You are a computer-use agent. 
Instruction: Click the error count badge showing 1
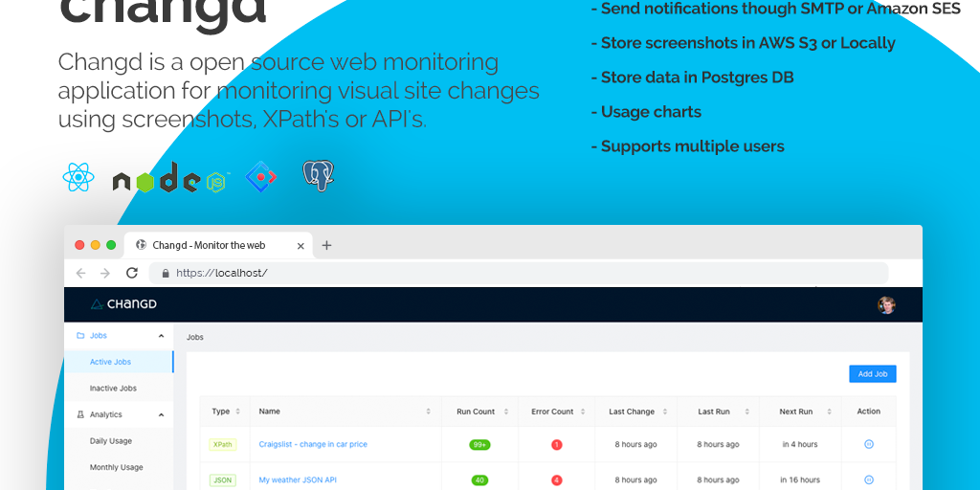click(x=556, y=444)
